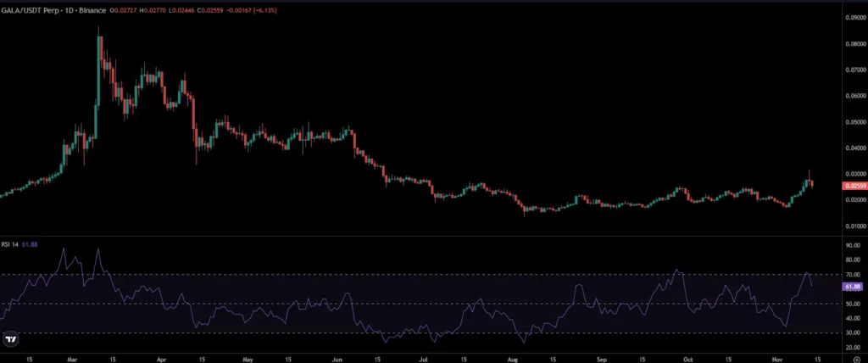This screenshot has height=363, width=868.
Task: Open chart settings gear icon
Action: click(x=856, y=359)
